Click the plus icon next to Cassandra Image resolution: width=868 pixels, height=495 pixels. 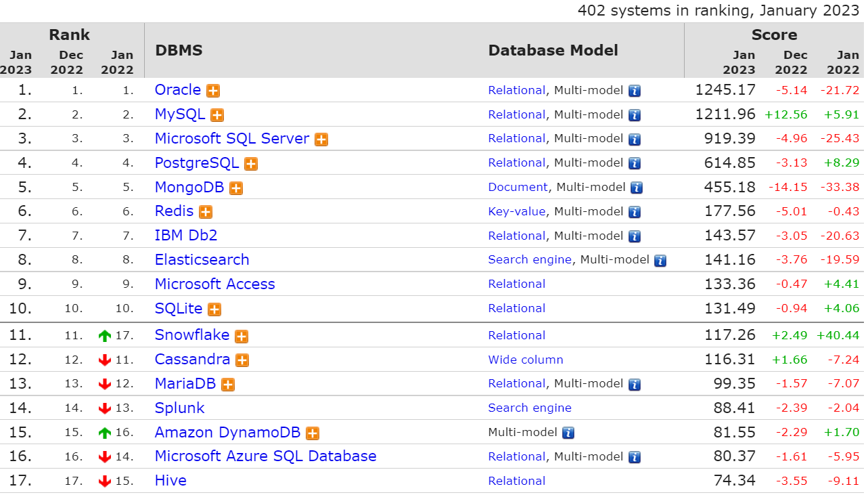pos(242,361)
